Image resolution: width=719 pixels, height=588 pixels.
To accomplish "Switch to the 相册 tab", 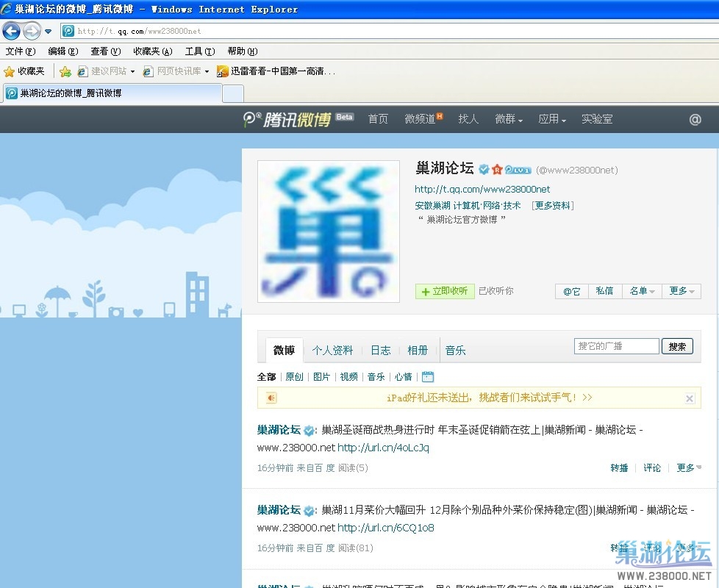I will coord(418,351).
